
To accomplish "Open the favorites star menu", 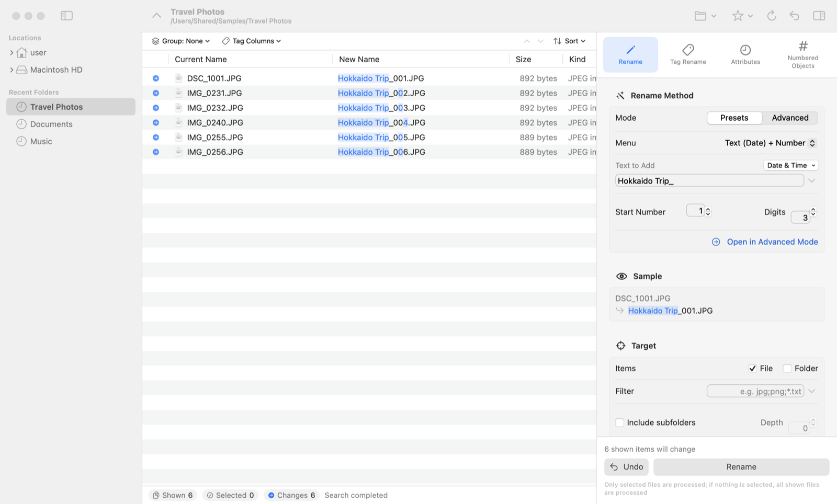I will coord(742,16).
